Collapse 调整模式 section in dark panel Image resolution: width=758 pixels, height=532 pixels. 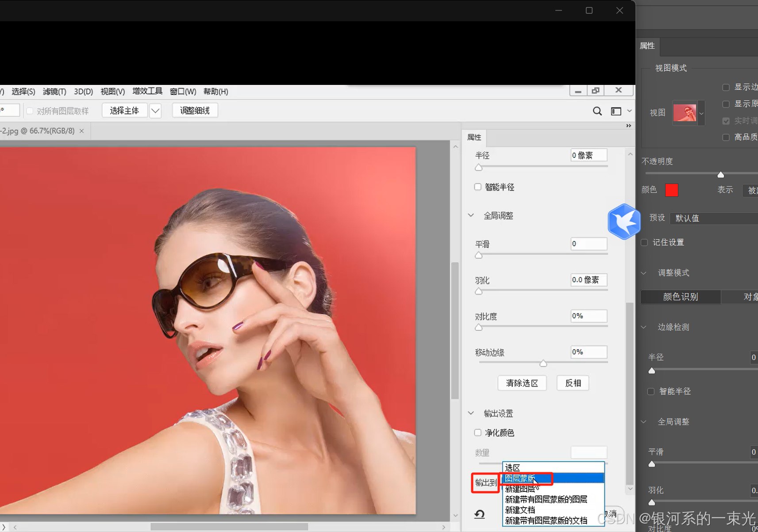point(644,273)
